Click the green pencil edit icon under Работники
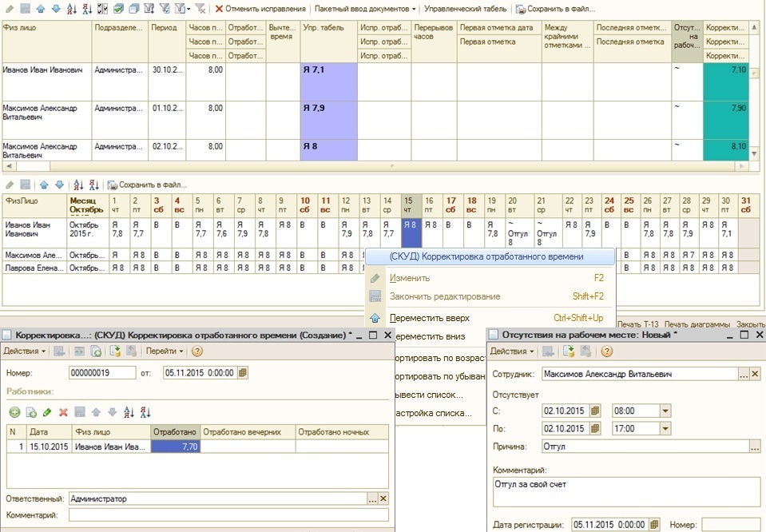Viewport: 766px width, 532px height. [x=47, y=412]
